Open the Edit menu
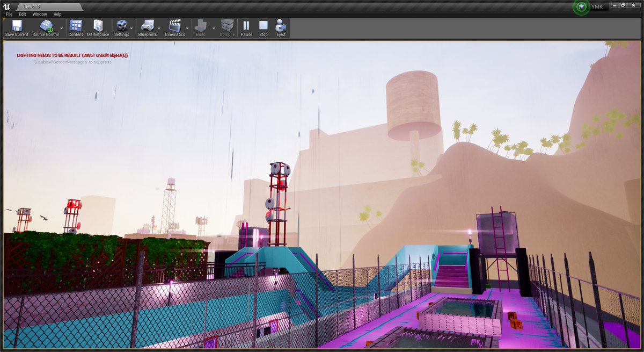 [x=22, y=14]
